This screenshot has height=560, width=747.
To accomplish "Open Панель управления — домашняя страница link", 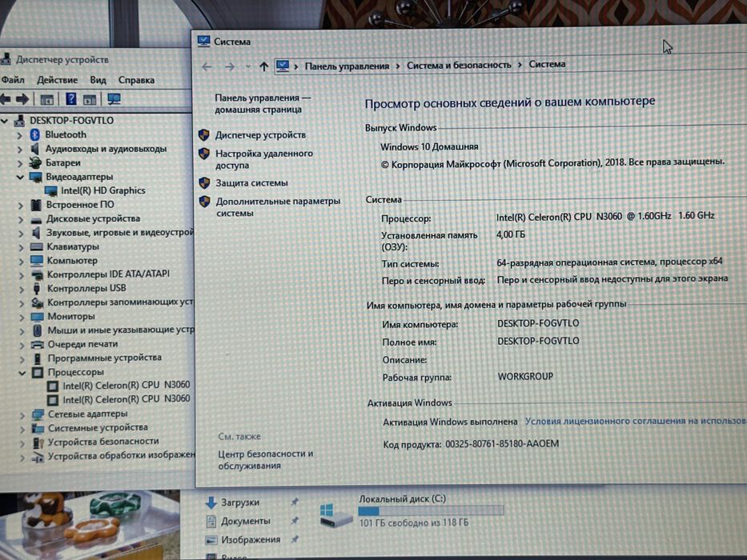I will click(x=262, y=103).
